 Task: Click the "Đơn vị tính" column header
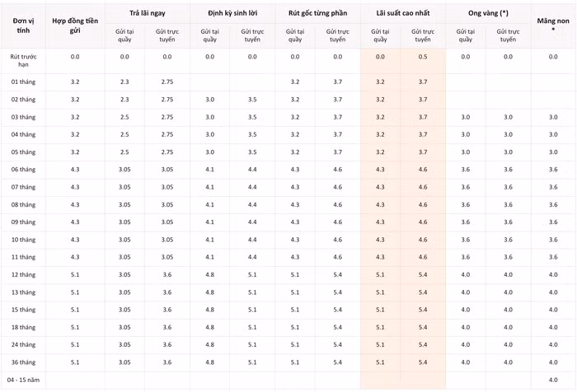point(22,25)
